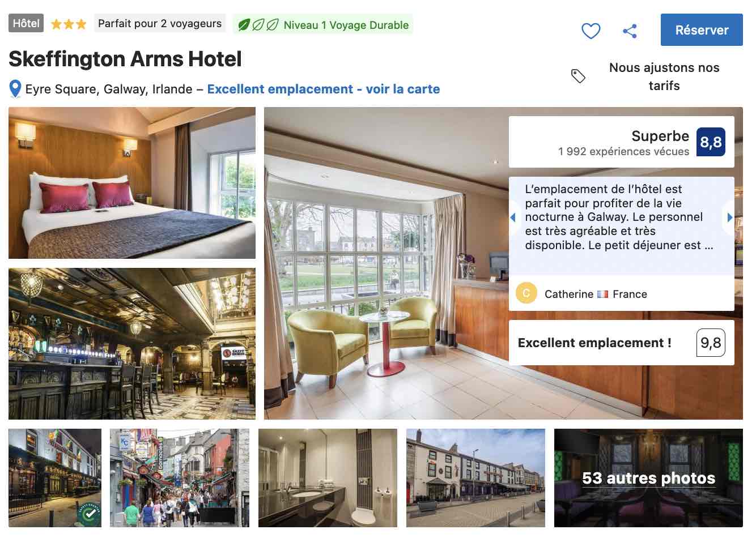Show next review with right arrow
Image resolution: width=756 pixels, height=538 pixels.
(729, 217)
